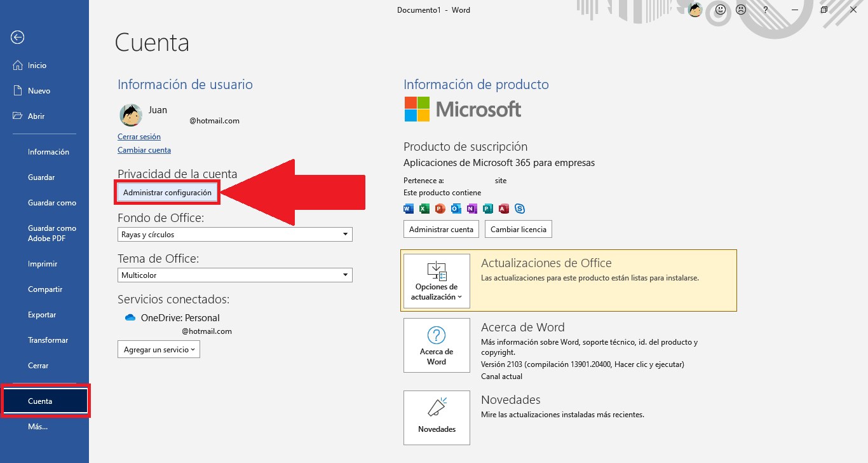Minimize the Word window
Viewport: 868px width, 463px height.
(795, 10)
